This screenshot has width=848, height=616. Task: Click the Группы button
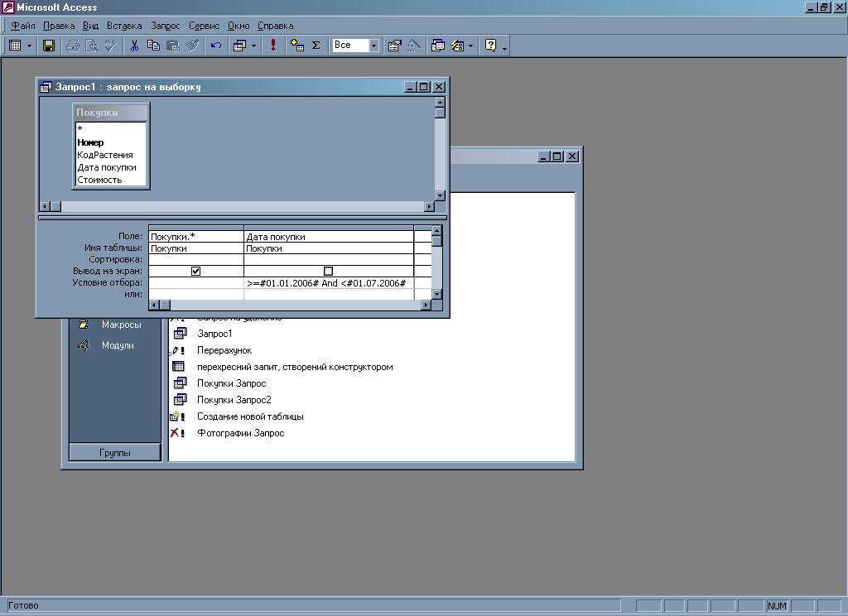click(x=115, y=453)
